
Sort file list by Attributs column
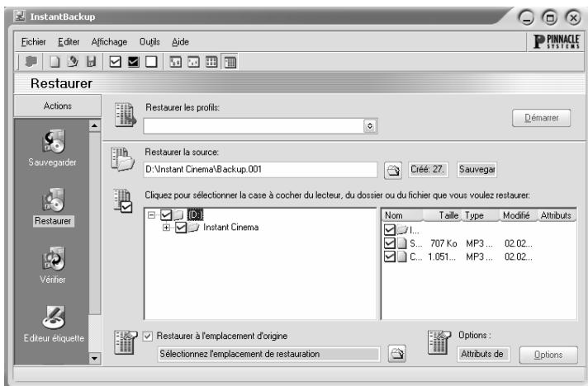point(557,215)
